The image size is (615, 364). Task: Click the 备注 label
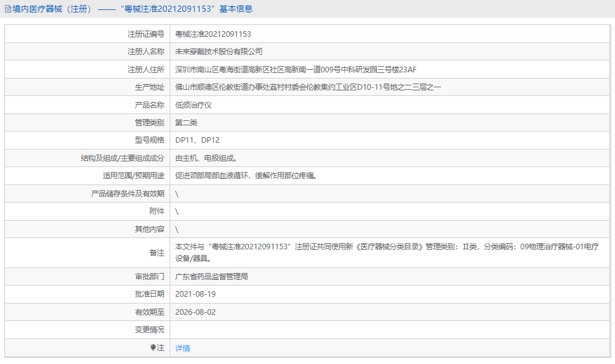pyautogui.click(x=157, y=253)
